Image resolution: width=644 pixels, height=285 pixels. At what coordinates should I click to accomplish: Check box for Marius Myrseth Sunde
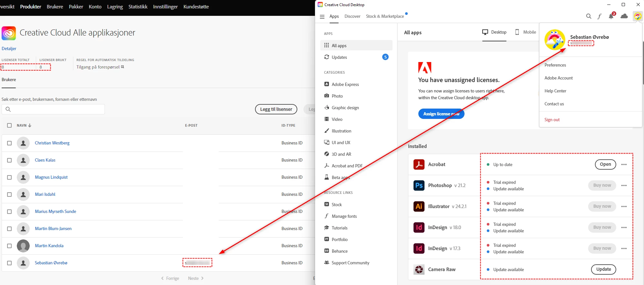point(9,212)
